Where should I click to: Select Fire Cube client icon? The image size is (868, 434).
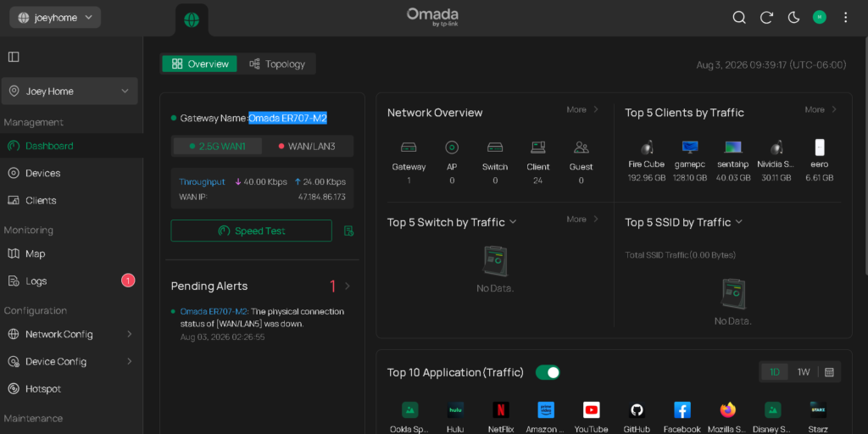point(646,147)
